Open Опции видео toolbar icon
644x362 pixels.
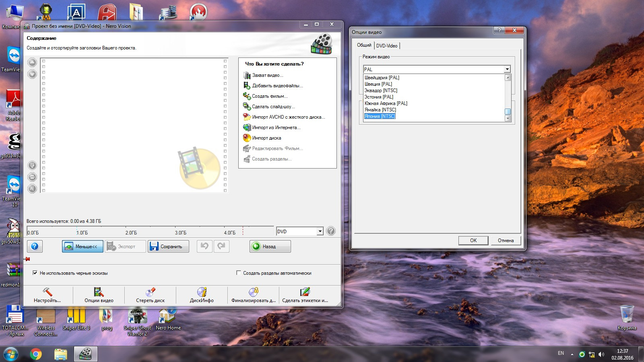pyautogui.click(x=99, y=292)
